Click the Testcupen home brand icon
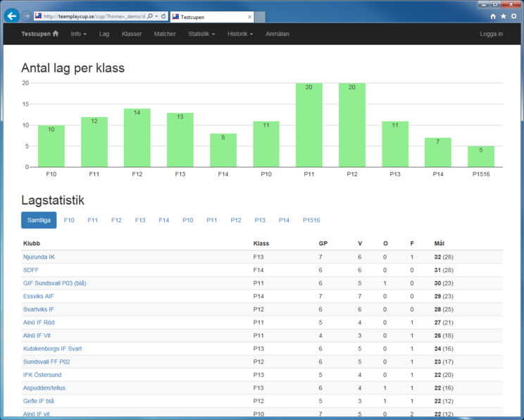The image size is (524, 420). [x=56, y=34]
